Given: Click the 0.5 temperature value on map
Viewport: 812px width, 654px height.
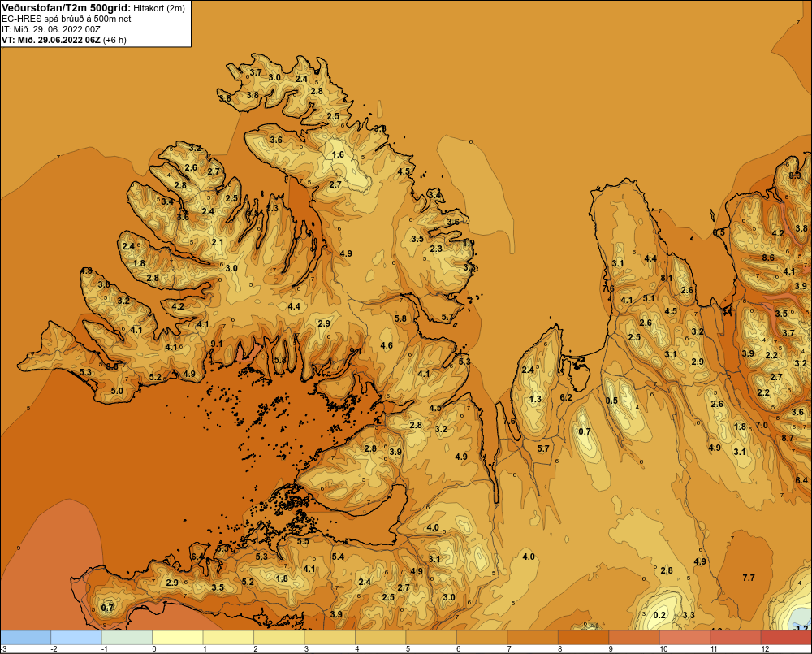Looking at the screenshot, I should pos(611,401).
